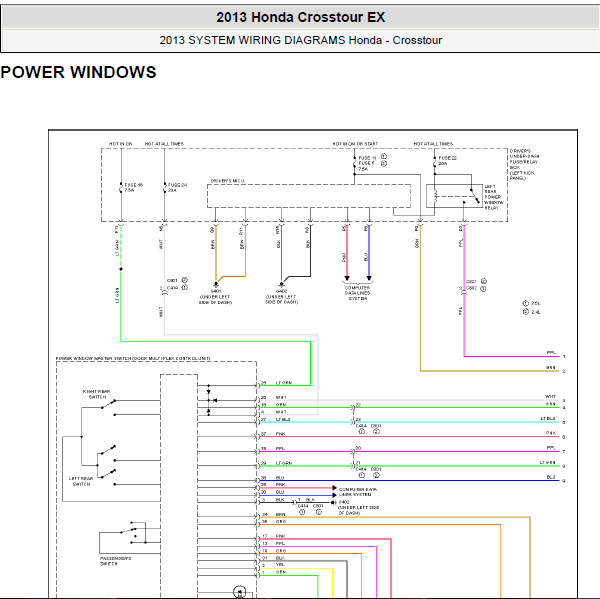This screenshot has width=600, height=599.
Task: Click the '2013 Honda Crosstour EX' title
Action: [x=300, y=17]
